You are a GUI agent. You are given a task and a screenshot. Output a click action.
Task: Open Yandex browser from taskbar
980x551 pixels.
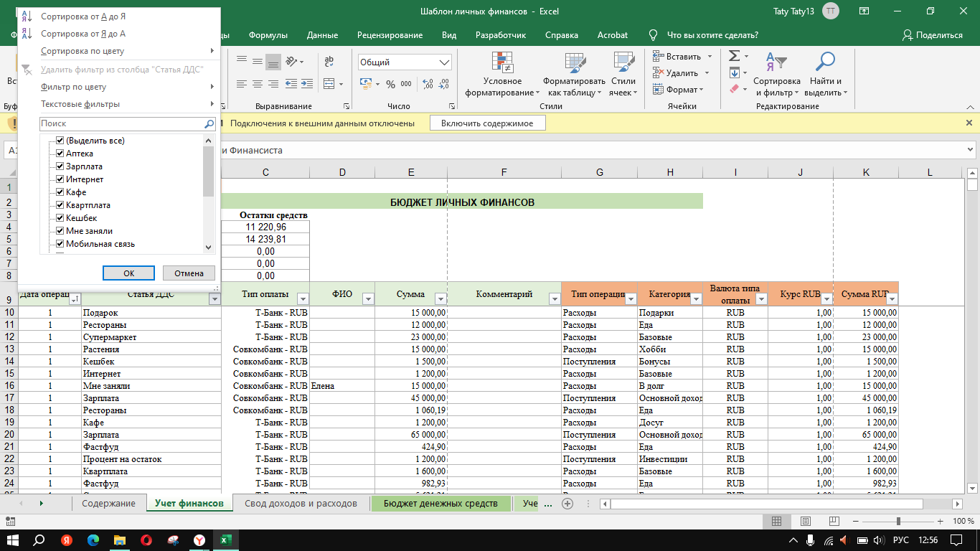coord(199,540)
